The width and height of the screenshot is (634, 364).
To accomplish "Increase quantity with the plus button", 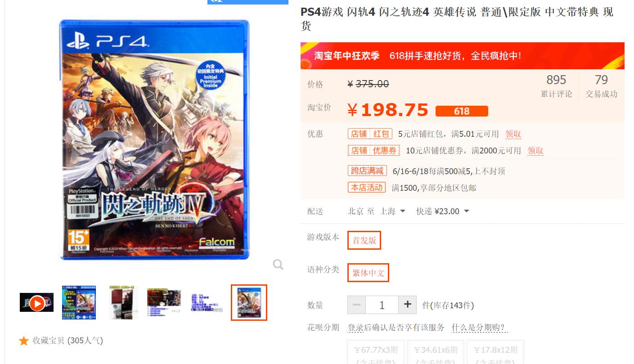I will point(408,305).
